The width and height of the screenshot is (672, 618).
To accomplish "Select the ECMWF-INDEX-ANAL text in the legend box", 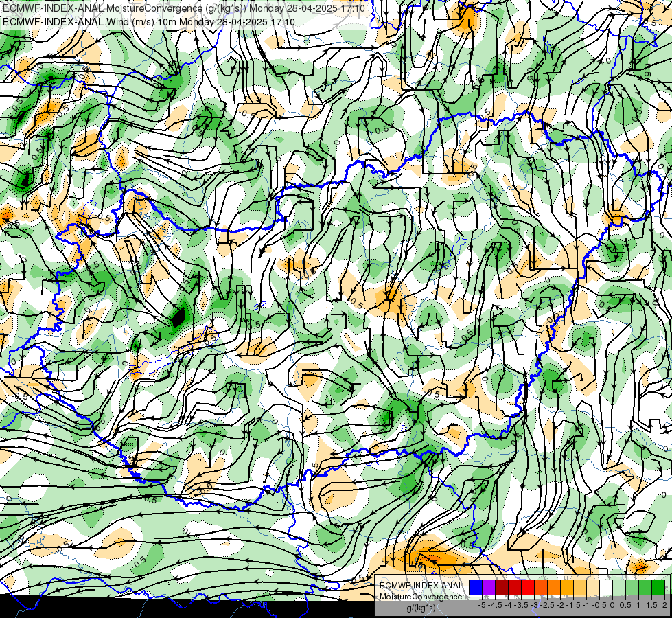I will coord(421,586).
